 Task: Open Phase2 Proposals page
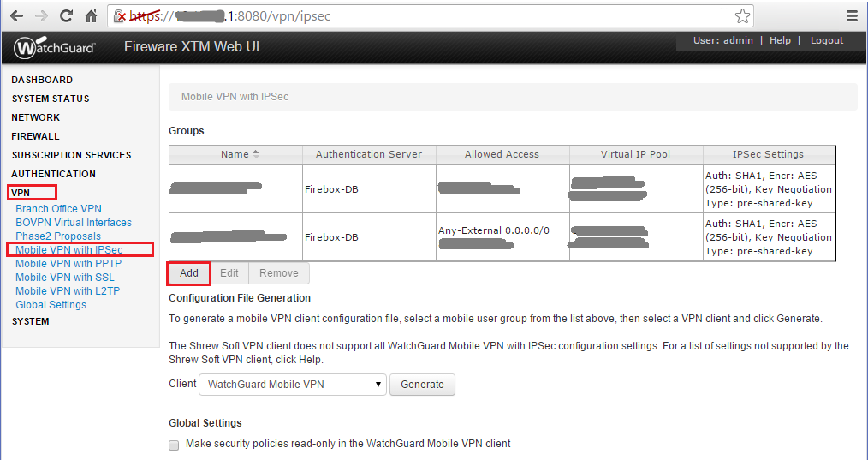point(58,236)
